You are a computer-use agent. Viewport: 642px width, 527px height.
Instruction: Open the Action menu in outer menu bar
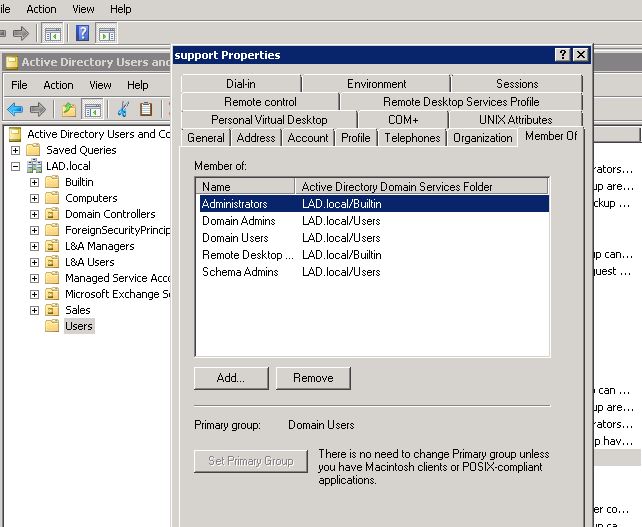tap(41, 9)
